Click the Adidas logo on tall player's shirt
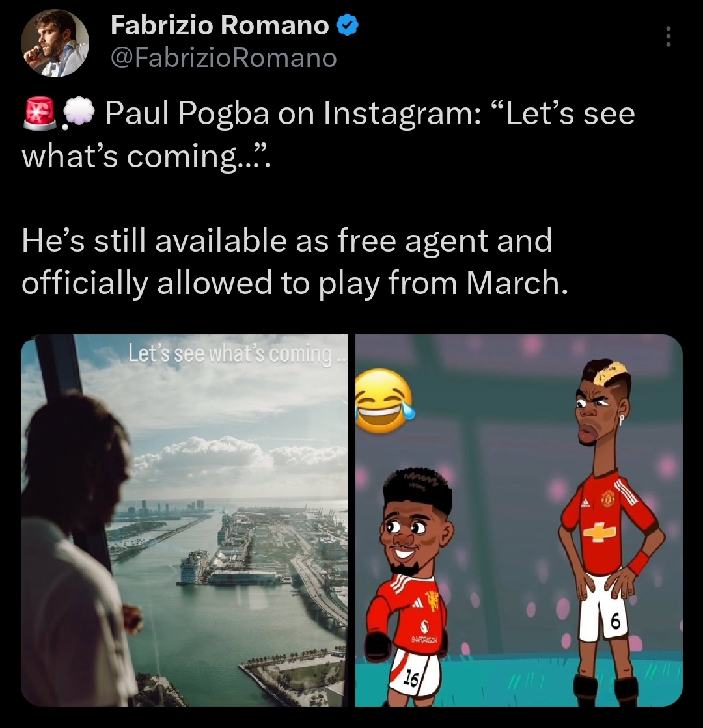The image size is (703, 728). [x=585, y=503]
